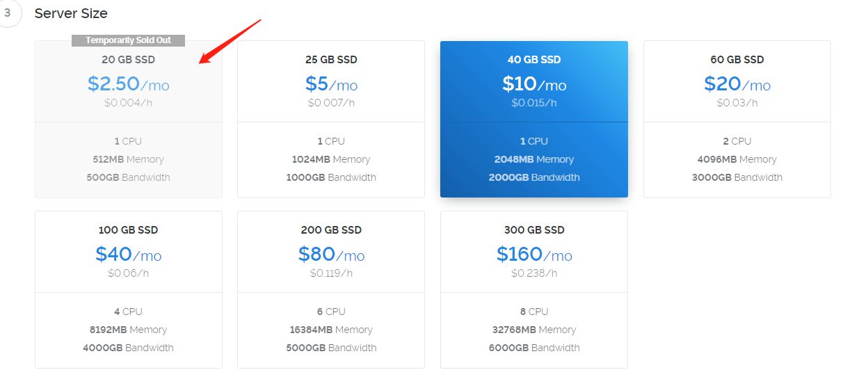Click the 4096MB Memory spec
The image size is (868, 379).
[737, 159]
